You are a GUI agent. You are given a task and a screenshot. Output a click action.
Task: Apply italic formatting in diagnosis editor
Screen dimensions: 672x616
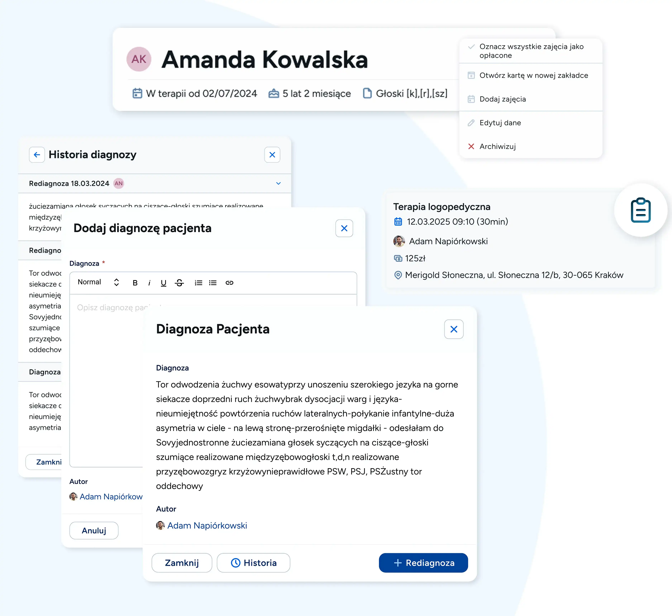(149, 283)
